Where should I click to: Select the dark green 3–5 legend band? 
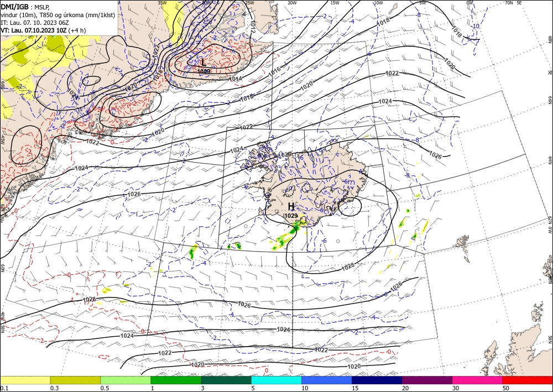click(x=226, y=380)
